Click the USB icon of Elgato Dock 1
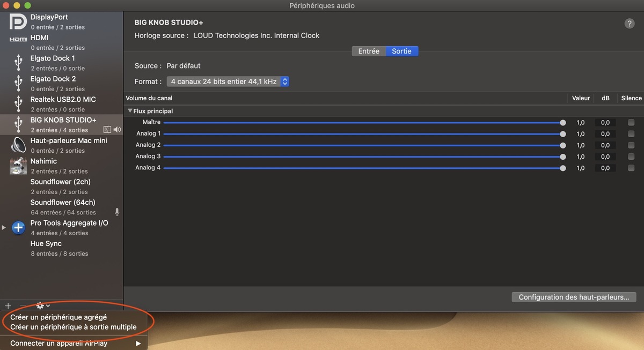The width and height of the screenshot is (644, 350). point(18,63)
